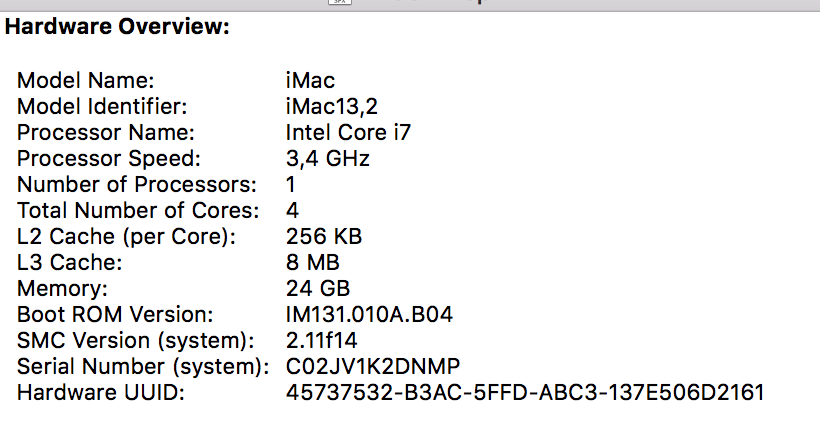Click the Hardware UUID label

[101, 392]
